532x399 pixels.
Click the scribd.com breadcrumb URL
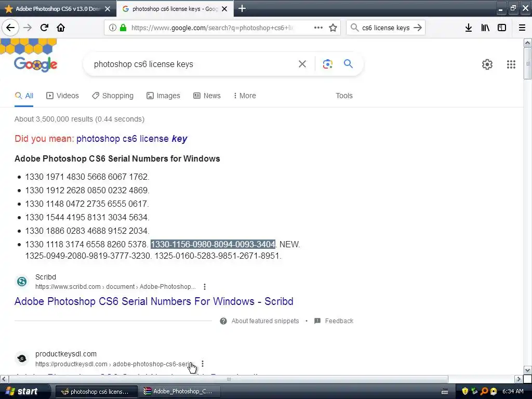click(x=115, y=287)
